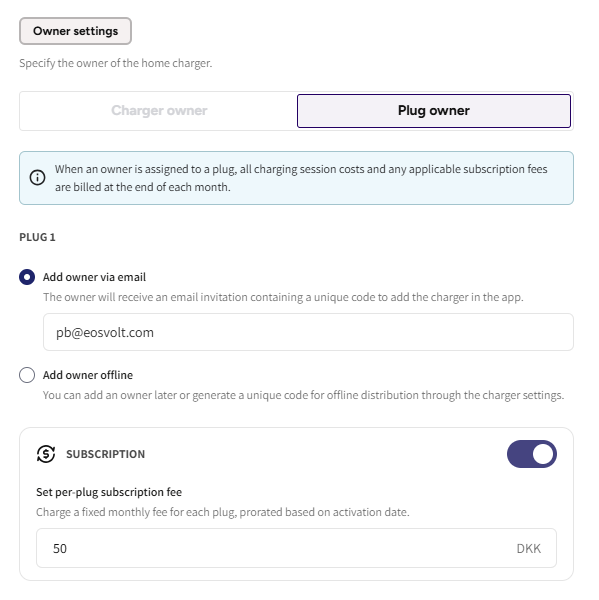Screen dimensions: 599x600
Task: Click "Set per-plug subscription fee" label
Action: tap(109, 492)
